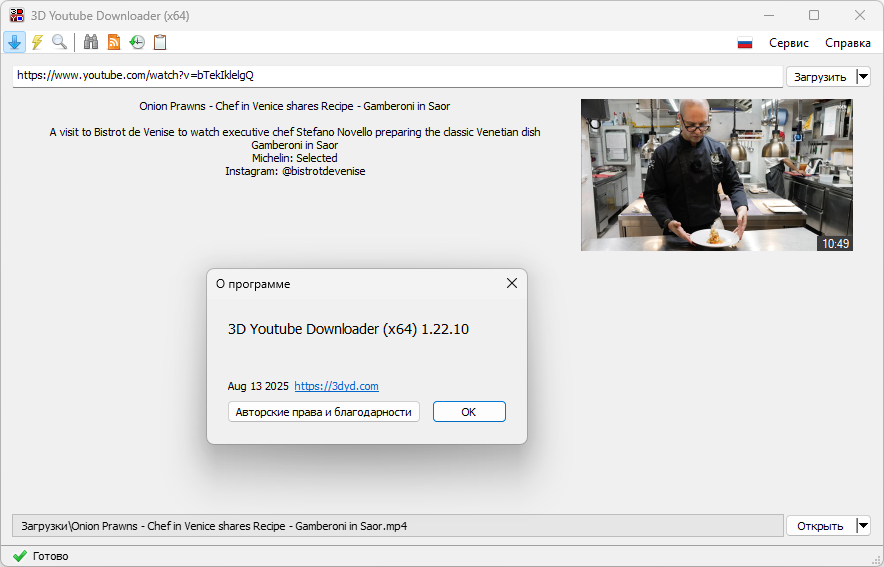Expand the dropdown arrow beside Загрузить
Screen dimensions: 884x567
[863, 77]
